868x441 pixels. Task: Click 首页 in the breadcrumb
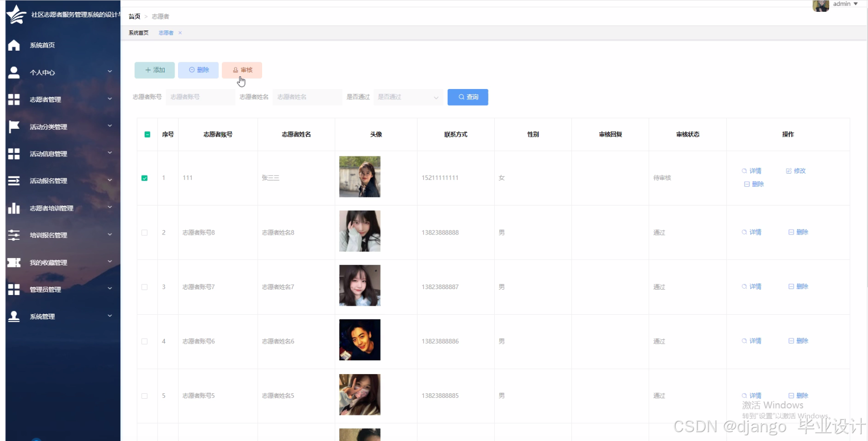(134, 17)
